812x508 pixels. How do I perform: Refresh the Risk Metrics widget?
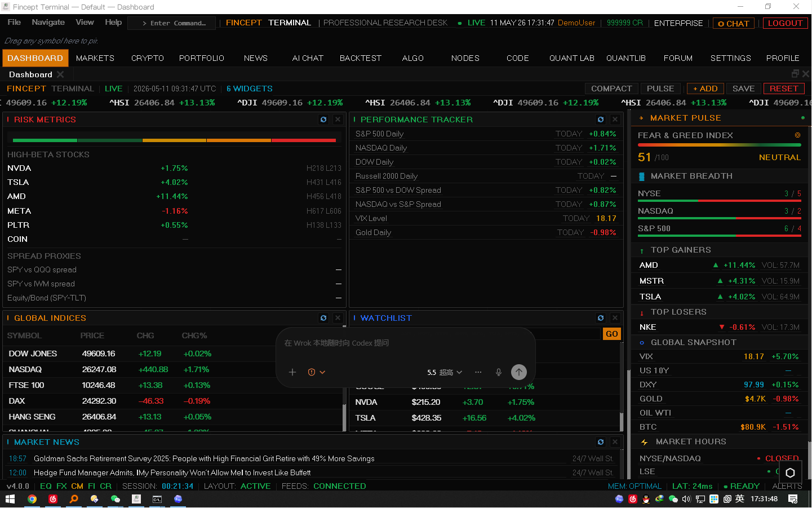[x=323, y=120]
